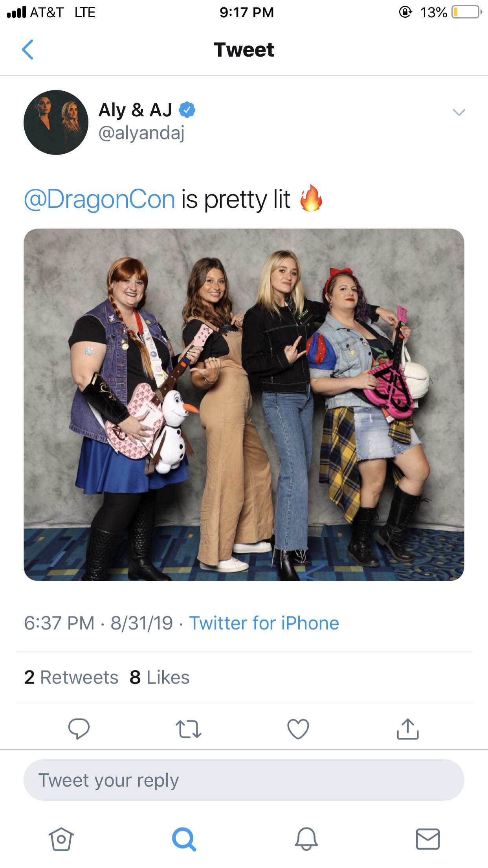Viewport: 488px width, 868px height.
Task: View the 2 Retweets list
Action: pyautogui.click(x=71, y=677)
